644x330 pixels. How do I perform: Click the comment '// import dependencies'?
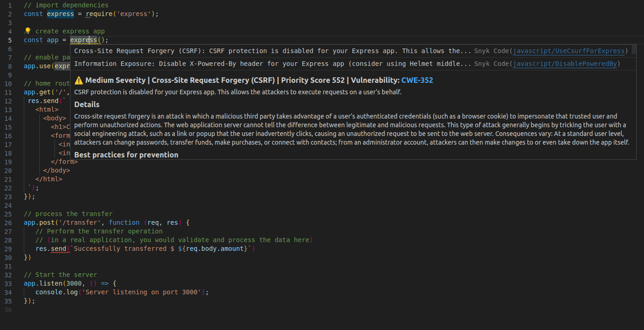point(66,5)
